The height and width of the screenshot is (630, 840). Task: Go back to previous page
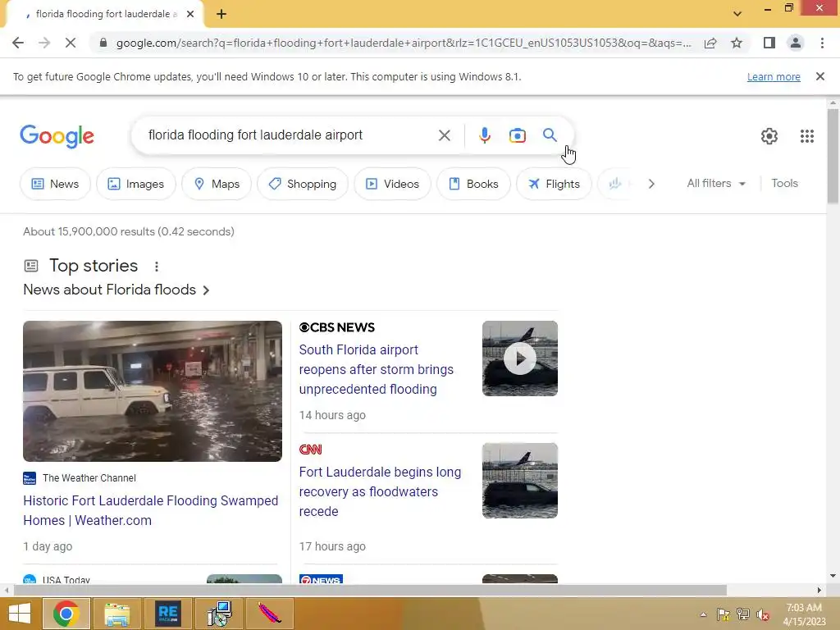[18, 43]
